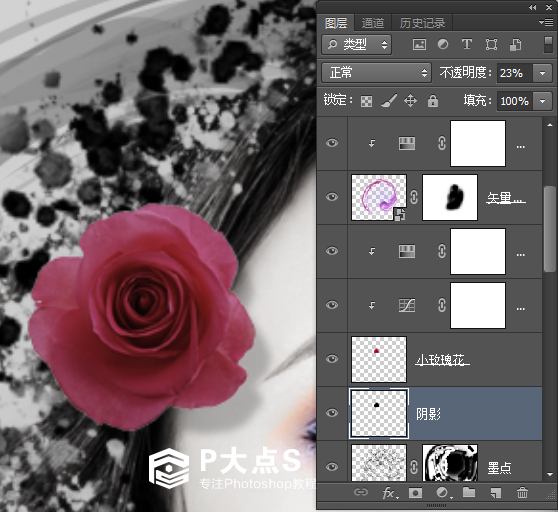Screen dimensions: 558x512
Task: Filter layers by pixel image type
Action: click(x=419, y=44)
